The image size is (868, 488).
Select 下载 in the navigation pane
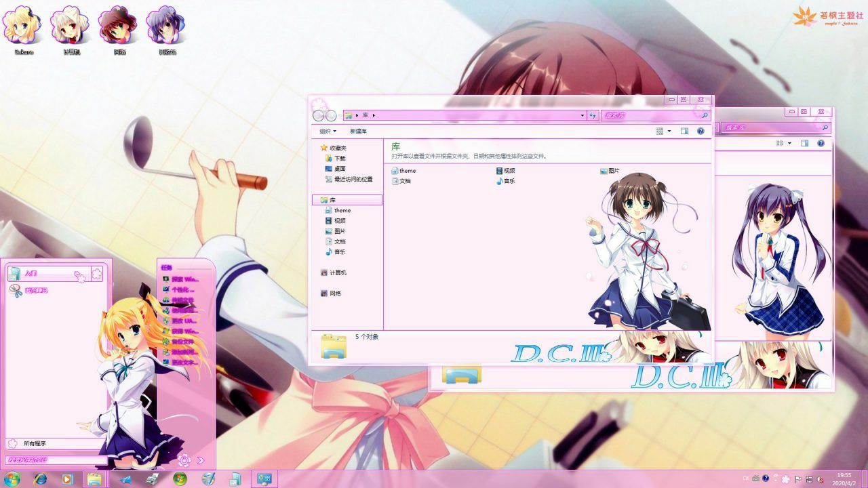point(335,158)
